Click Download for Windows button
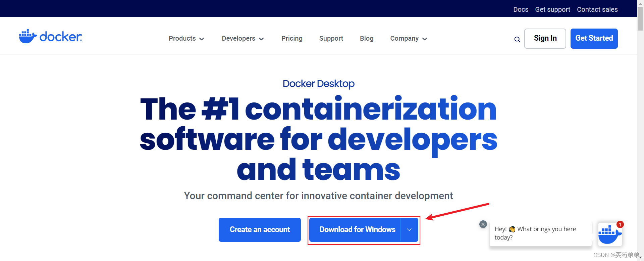The width and height of the screenshot is (644, 261). [355, 230]
